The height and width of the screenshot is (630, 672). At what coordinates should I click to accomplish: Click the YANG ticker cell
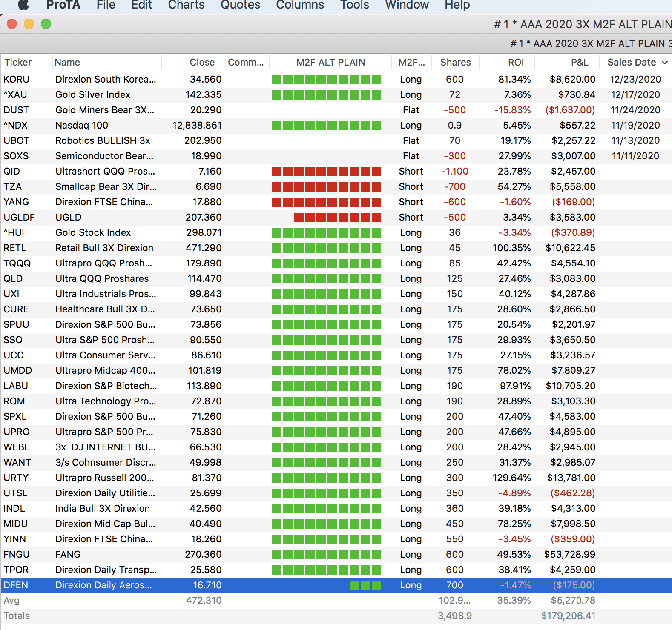(17, 202)
